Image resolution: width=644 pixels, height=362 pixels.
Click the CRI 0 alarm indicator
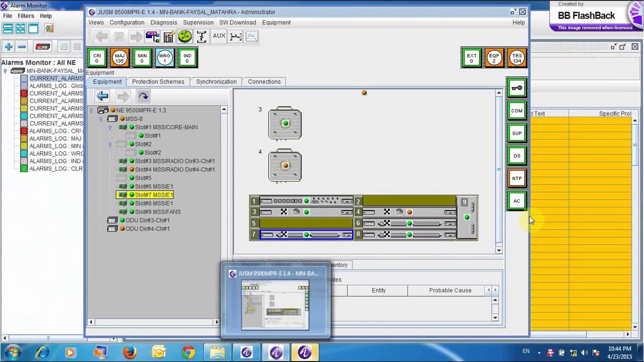click(97, 58)
